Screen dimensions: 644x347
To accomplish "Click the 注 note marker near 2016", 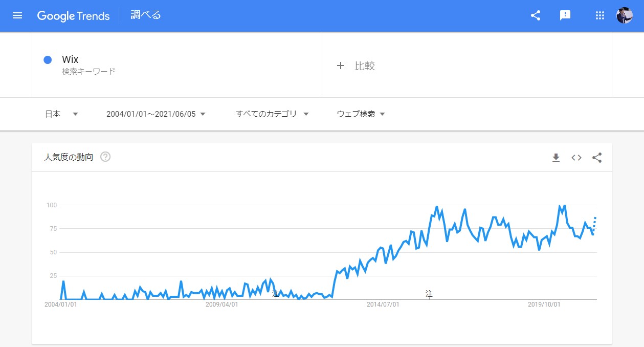I will tap(429, 294).
